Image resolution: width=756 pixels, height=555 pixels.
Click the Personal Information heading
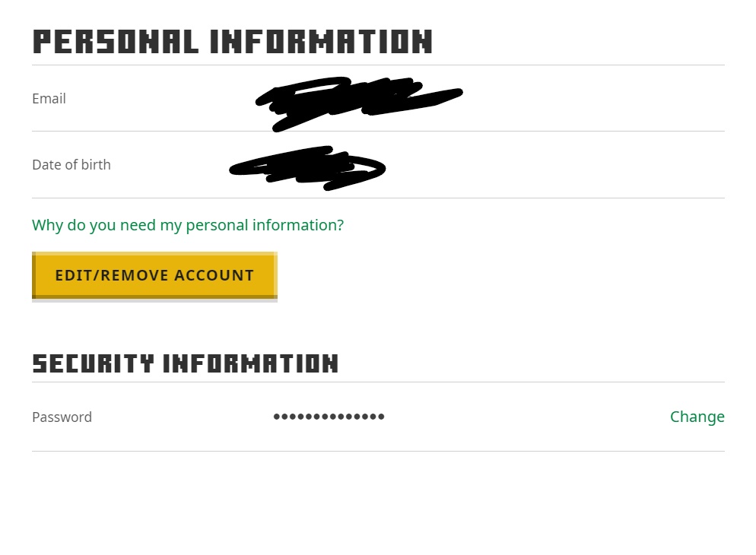click(x=232, y=42)
